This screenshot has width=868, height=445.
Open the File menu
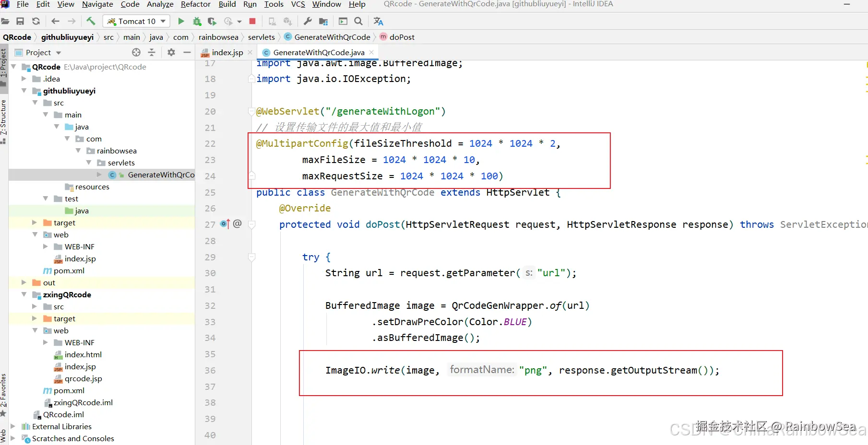[23, 4]
